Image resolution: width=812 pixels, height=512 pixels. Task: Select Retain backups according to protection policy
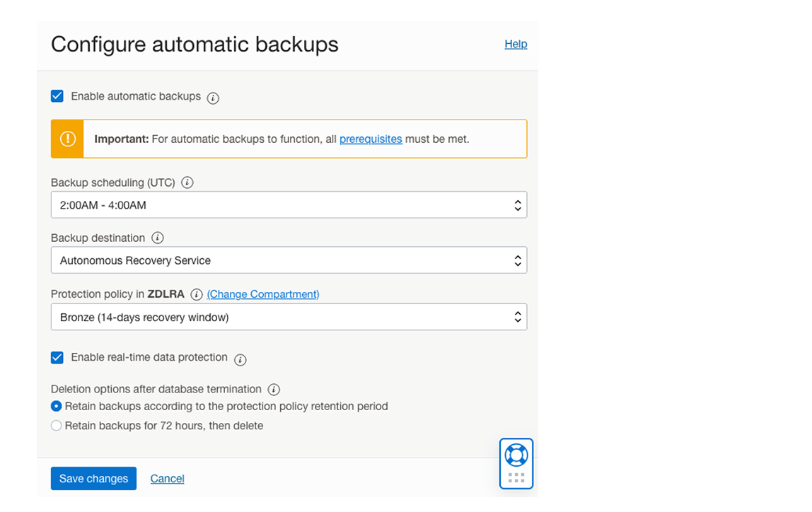(x=57, y=407)
